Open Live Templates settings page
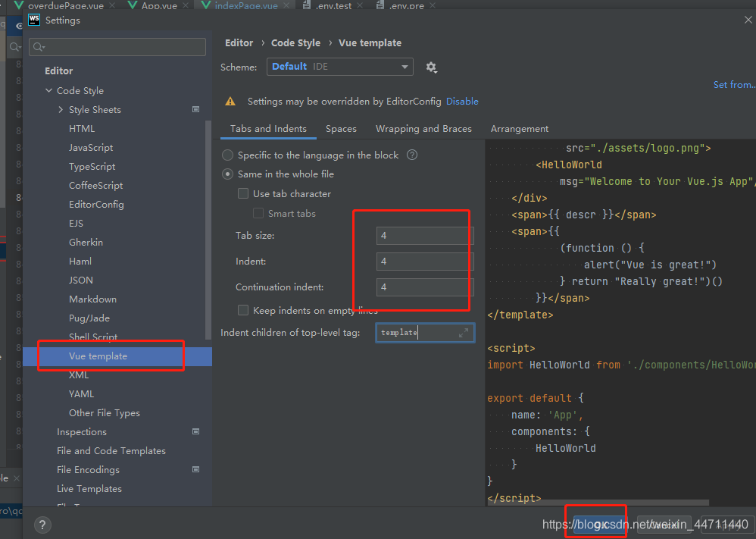 89,489
